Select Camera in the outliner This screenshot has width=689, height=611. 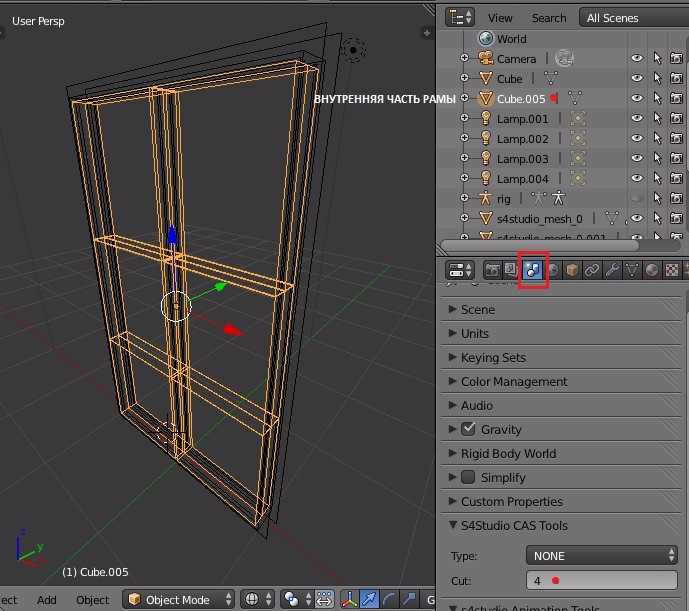coord(516,58)
